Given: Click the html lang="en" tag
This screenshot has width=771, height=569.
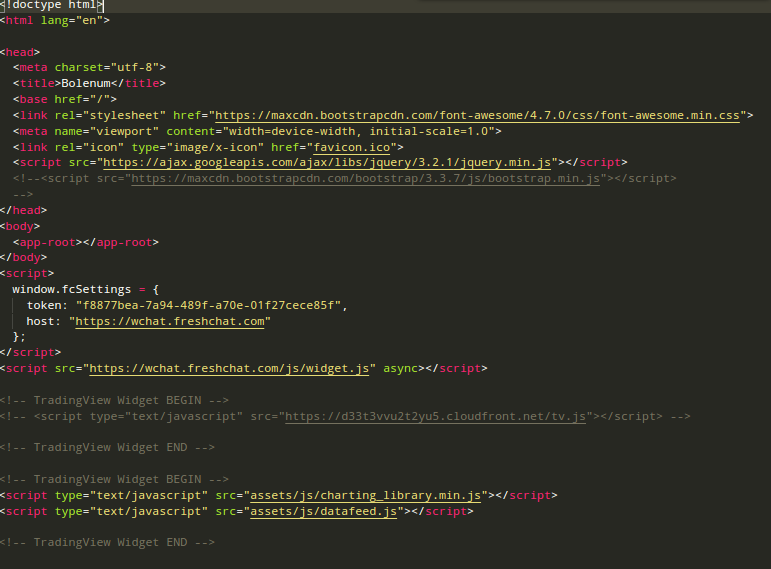Looking at the screenshot, I should [55, 20].
